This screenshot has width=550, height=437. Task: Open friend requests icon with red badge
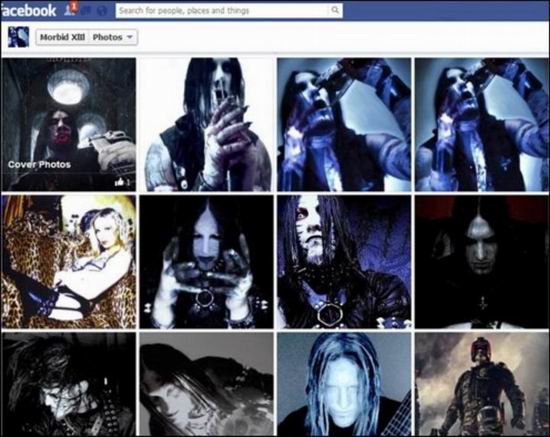coord(70,9)
